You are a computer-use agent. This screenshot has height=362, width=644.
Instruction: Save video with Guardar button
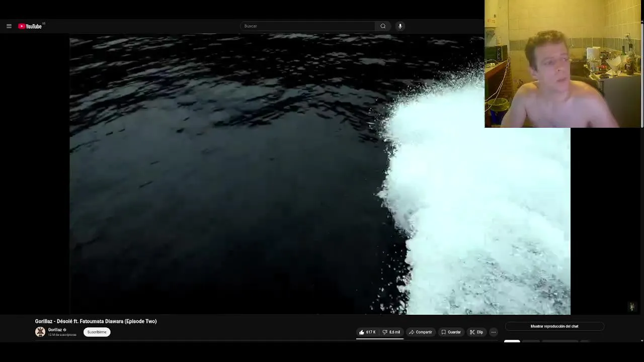click(x=451, y=332)
